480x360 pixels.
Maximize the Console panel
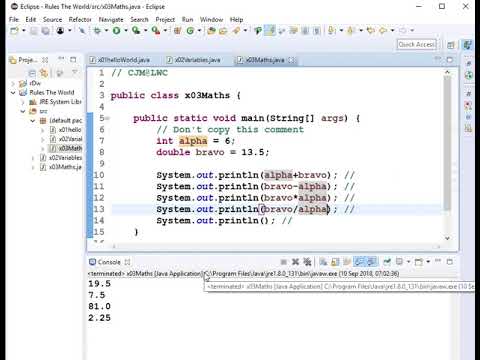(x=449, y=262)
